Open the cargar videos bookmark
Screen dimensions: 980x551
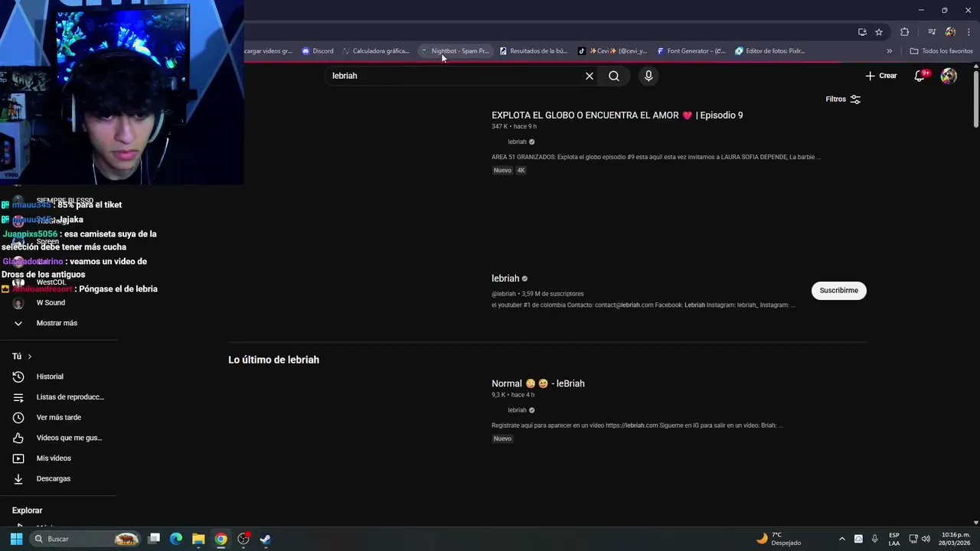(268, 51)
